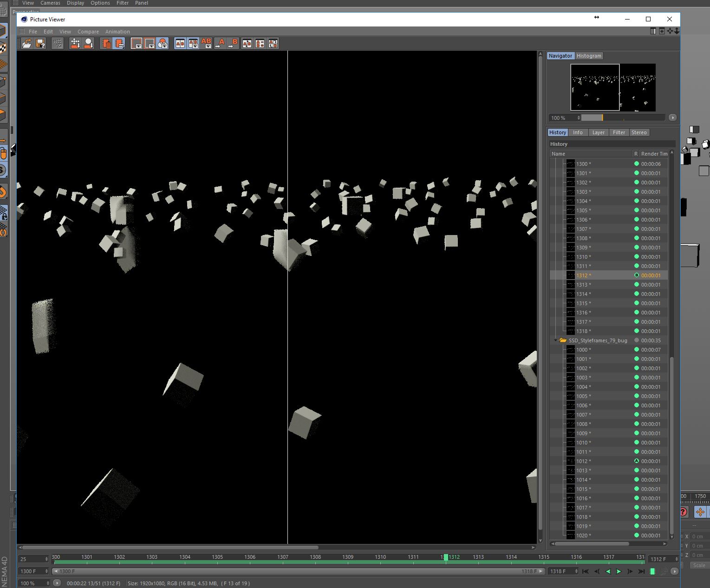Image resolution: width=710 pixels, height=588 pixels.
Task: Click the current frame field showing 1312 F
Action: pyautogui.click(x=663, y=559)
